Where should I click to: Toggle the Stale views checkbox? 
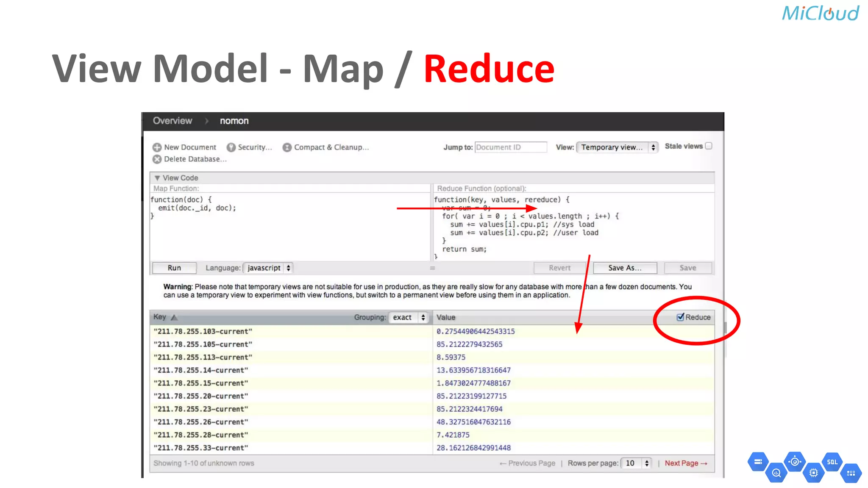tap(709, 146)
